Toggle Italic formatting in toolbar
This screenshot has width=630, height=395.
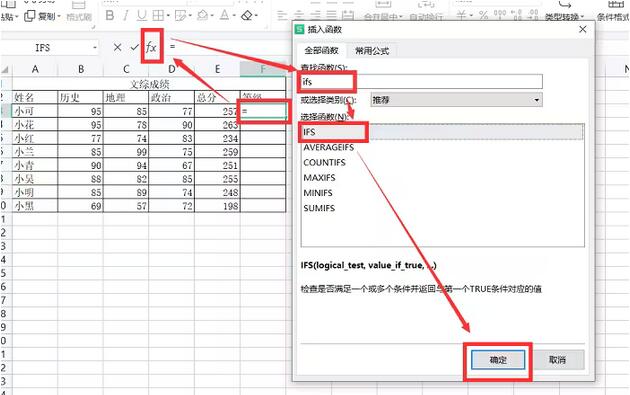point(126,16)
